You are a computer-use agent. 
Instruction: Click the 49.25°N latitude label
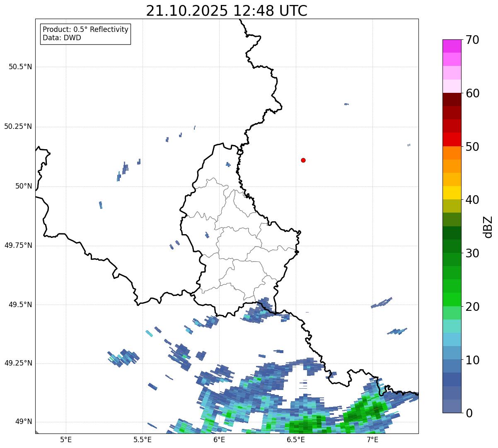click(x=18, y=363)
